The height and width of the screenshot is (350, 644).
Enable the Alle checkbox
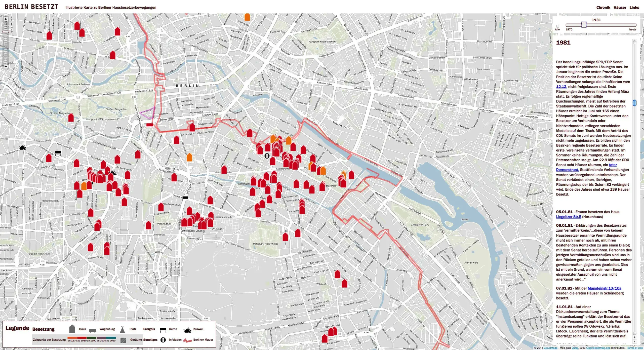point(557,26)
